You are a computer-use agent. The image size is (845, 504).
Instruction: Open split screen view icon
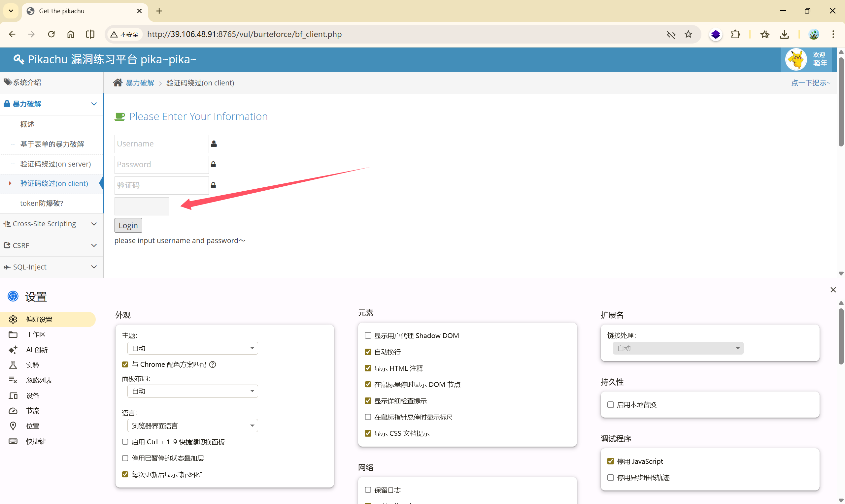[x=90, y=34]
